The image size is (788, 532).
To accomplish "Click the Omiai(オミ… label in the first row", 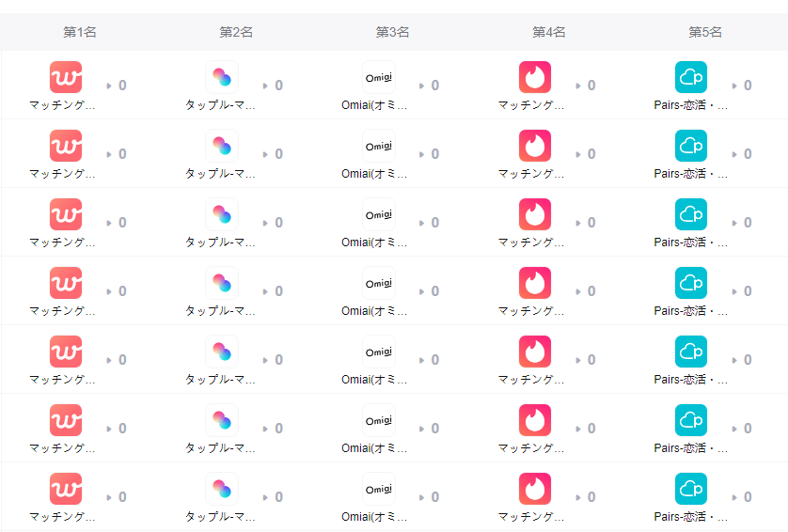I will tap(374, 105).
